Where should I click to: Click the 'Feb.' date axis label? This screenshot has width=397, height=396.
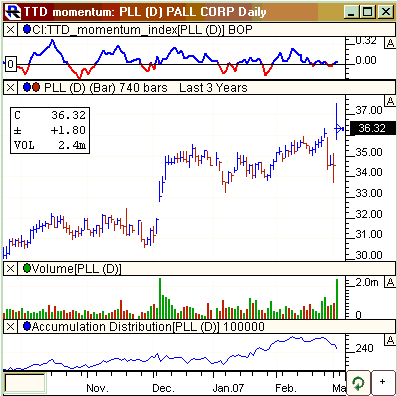286,388
